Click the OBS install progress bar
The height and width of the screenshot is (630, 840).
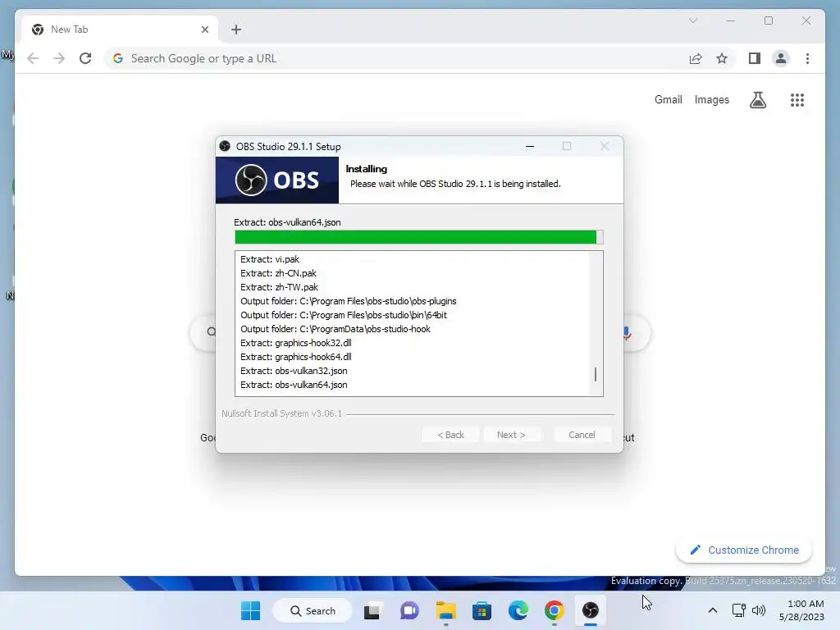[x=419, y=237]
